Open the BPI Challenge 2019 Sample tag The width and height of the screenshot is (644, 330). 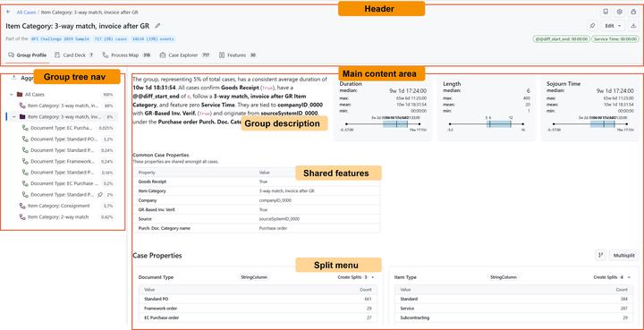click(61, 39)
